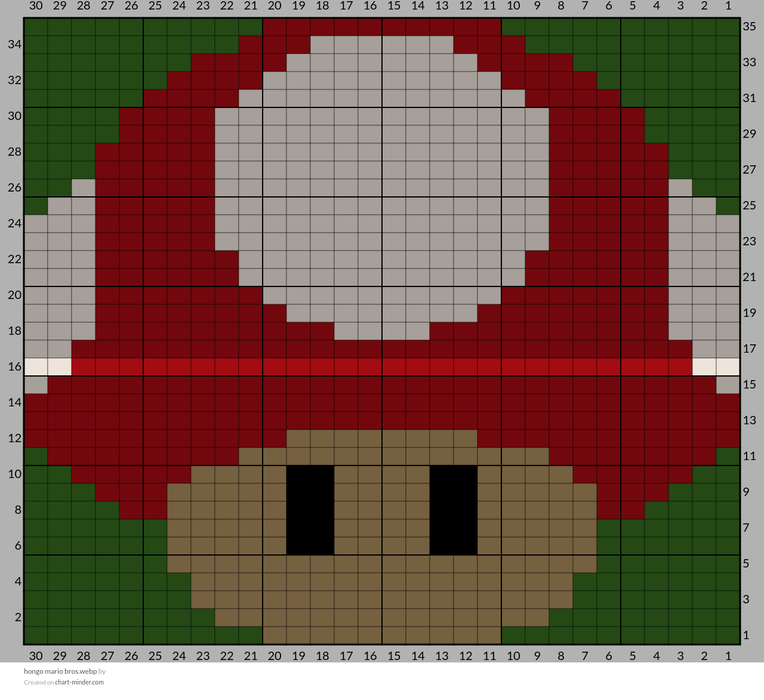Viewport: 764px width, 700px height.
Task: Select row label 19 on right axis
Action: click(749, 313)
